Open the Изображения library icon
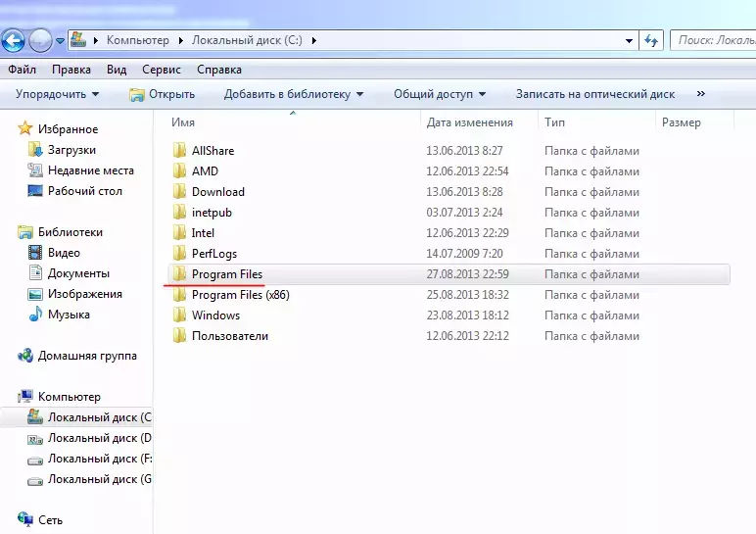 pyautogui.click(x=35, y=294)
